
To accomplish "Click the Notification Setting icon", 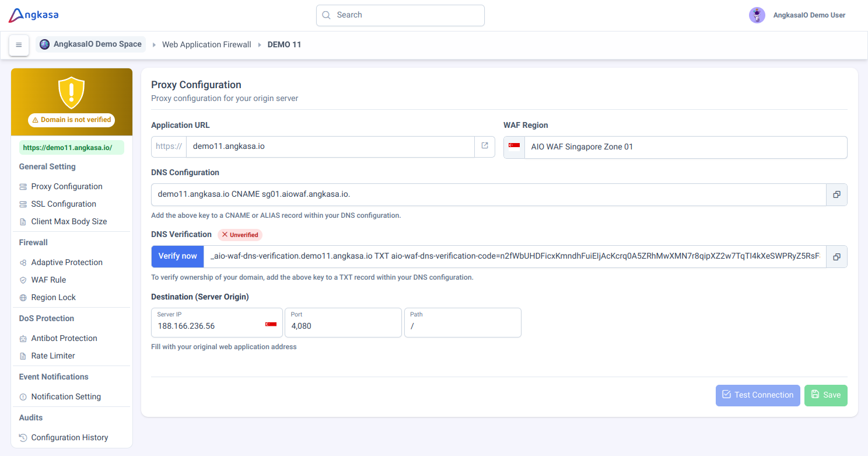I will [x=23, y=397].
